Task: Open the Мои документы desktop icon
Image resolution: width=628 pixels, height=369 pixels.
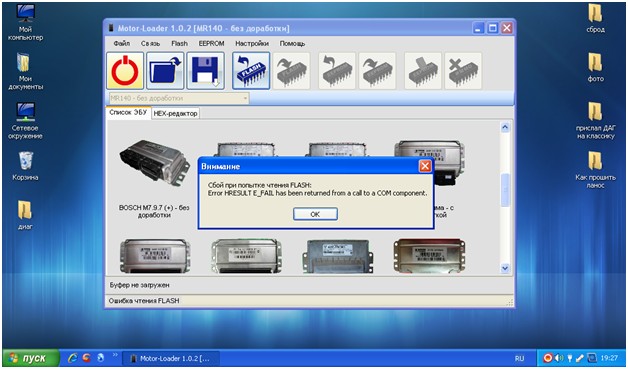Action: click(25, 72)
